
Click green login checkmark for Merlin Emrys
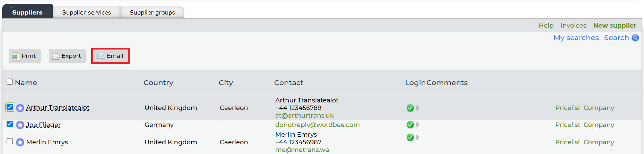pyautogui.click(x=410, y=137)
